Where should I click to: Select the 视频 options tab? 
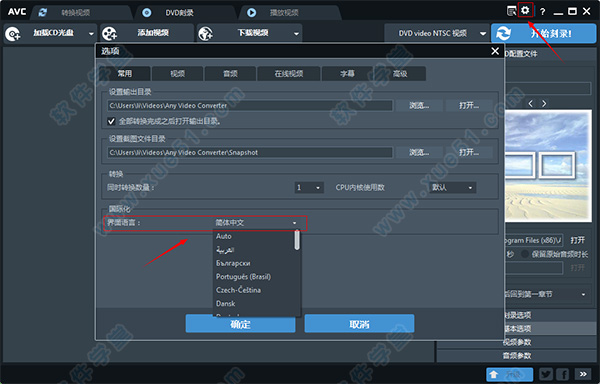click(x=178, y=73)
